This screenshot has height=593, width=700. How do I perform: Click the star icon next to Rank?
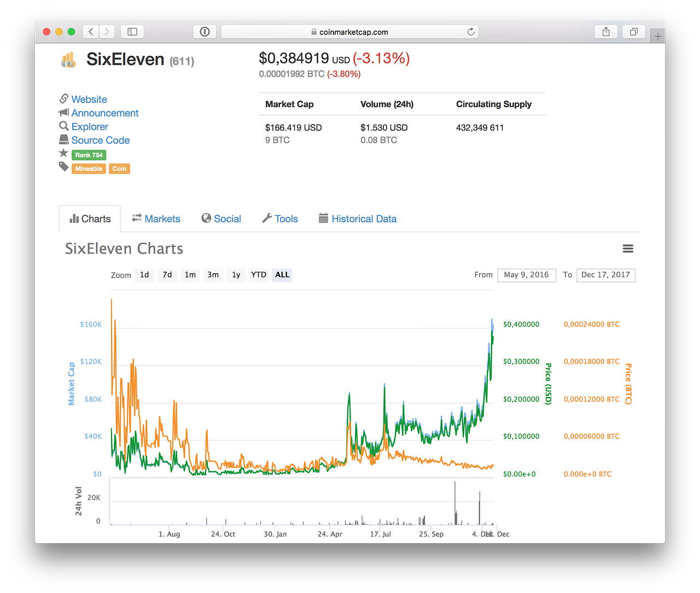(x=64, y=153)
